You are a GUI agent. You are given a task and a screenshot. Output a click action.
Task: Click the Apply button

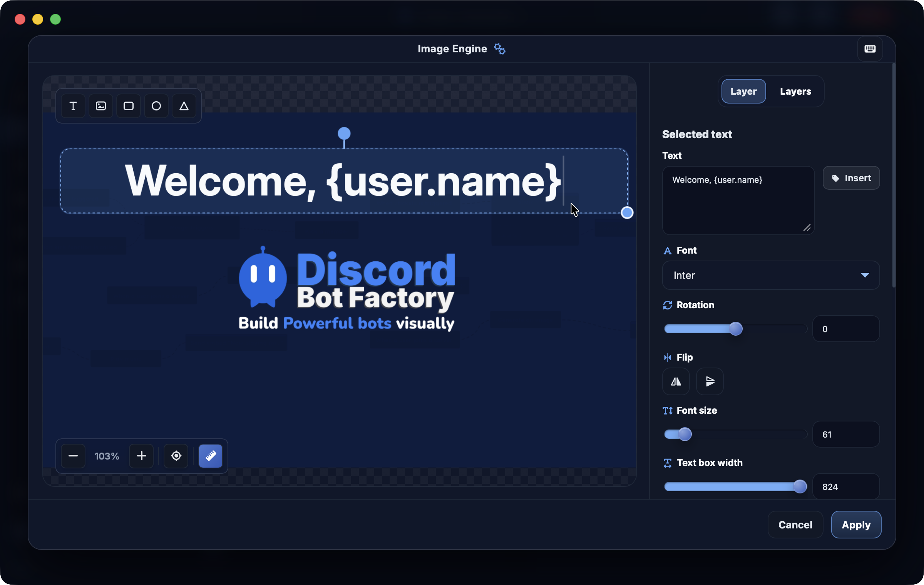856,525
